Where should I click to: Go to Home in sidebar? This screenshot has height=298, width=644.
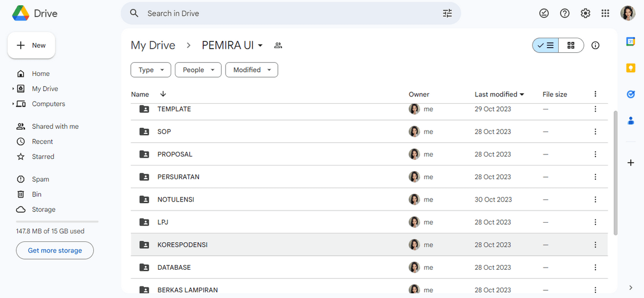(x=40, y=74)
